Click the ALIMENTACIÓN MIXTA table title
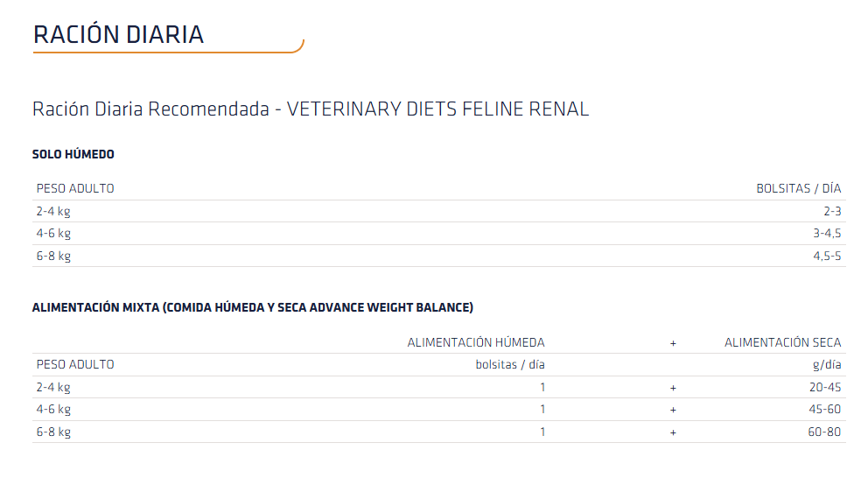This screenshot has height=499, width=868. point(253,308)
